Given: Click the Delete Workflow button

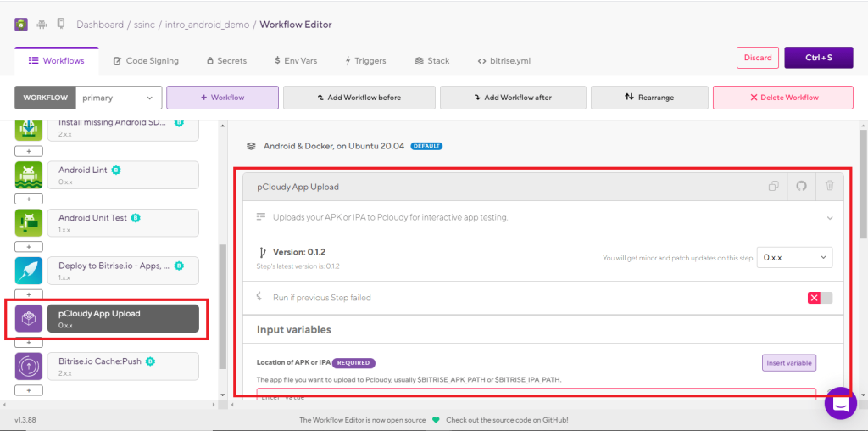Looking at the screenshot, I should click(x=782, y=98).
